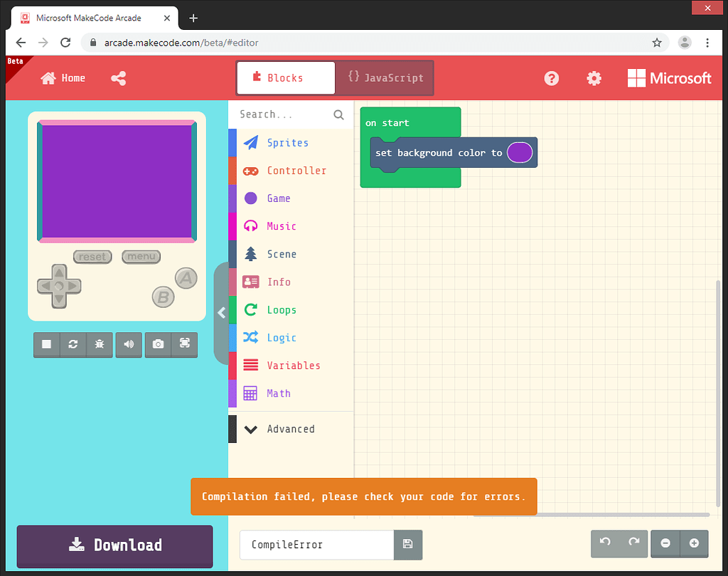Image resolution: width=728 pixels, height=576 pixels.
Task: Click the purple background color swatch
Action: [x=520, y=153]
